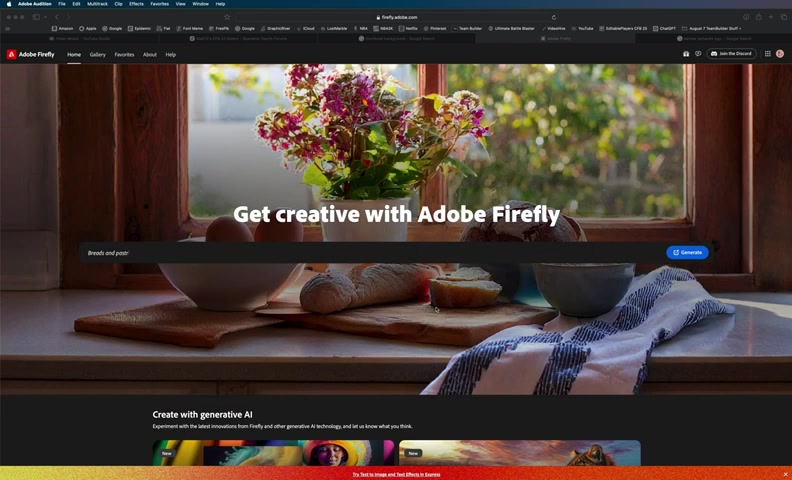Screen dimensions: 792x480
Task: Click Try Text to image banner link
Action: click(x=396, y=474)
